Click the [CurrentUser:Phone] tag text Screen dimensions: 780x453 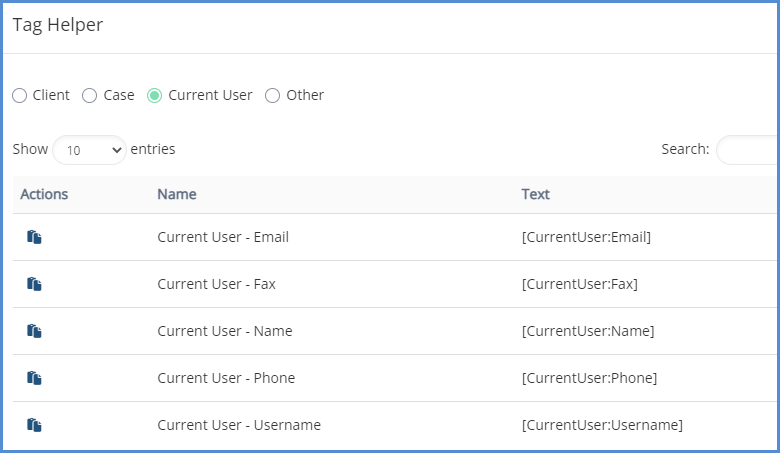pyautogui.click(x=589, y=378)
